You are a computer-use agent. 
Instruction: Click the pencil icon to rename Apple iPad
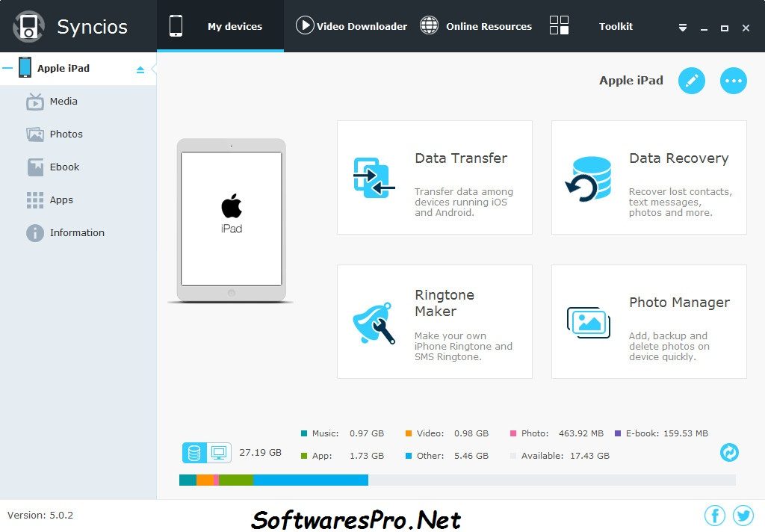[691, 80]
